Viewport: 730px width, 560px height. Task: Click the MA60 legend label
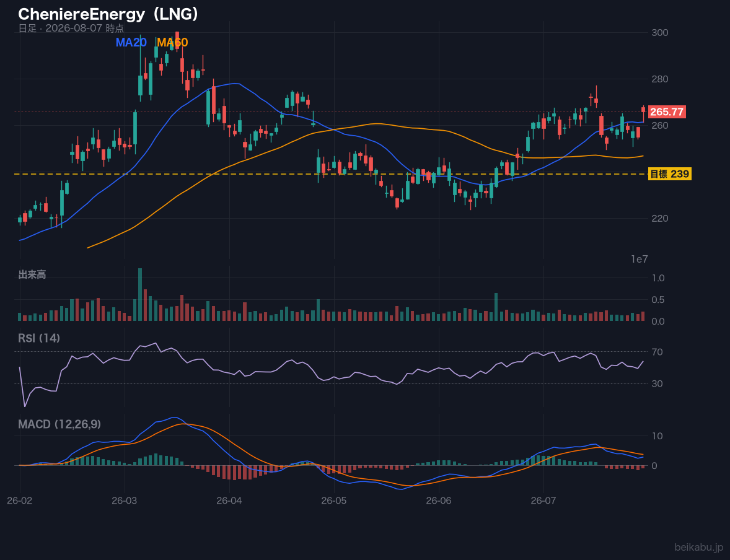[x=172, y=42]
